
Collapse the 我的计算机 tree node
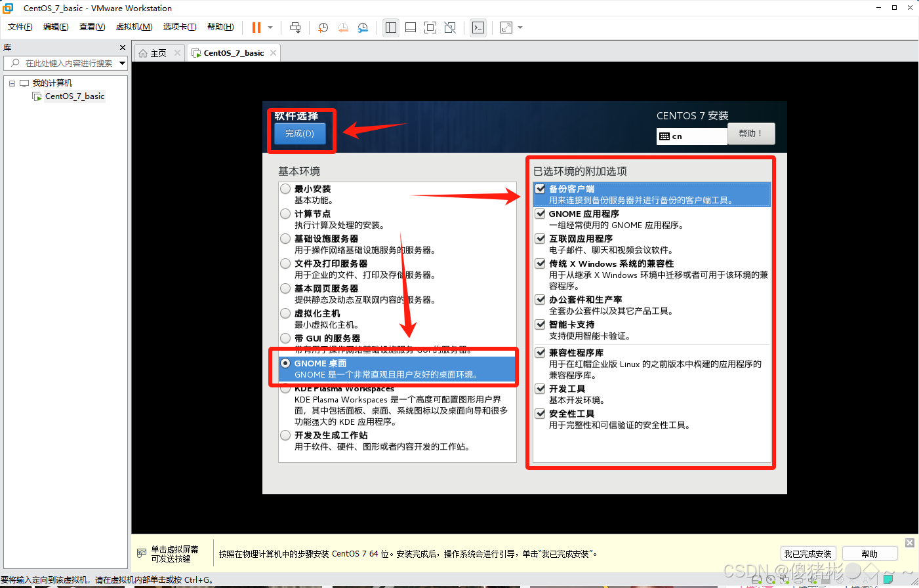point(12,83)
